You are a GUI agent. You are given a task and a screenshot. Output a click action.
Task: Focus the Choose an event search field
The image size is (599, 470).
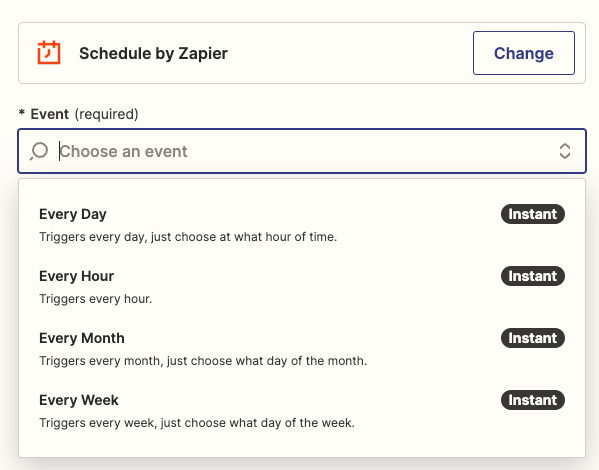pos(302,151)
